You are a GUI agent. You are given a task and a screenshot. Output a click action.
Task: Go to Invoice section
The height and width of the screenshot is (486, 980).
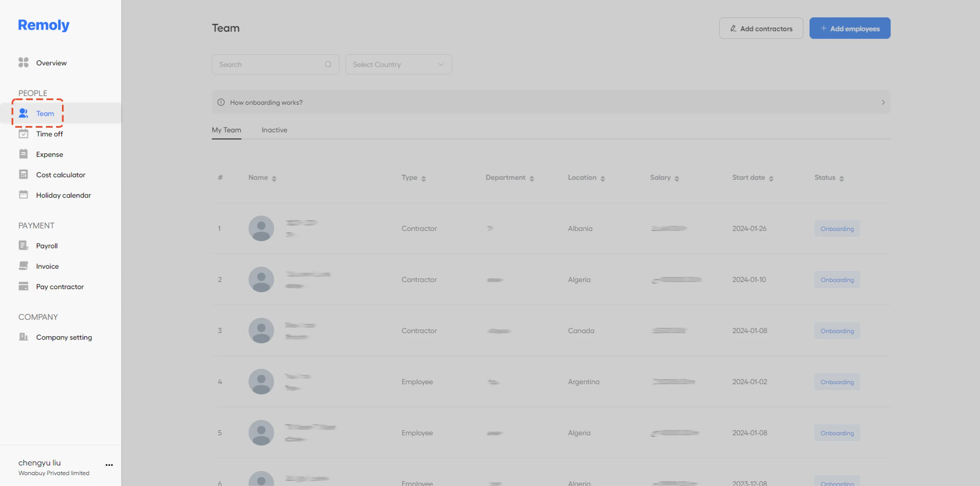47,266
